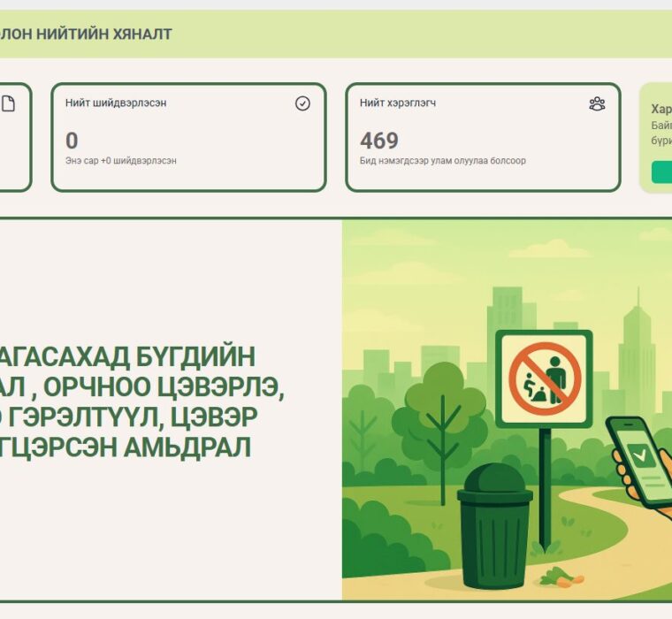Tap the smartphone with the green checkmark
Screen dimensions: 672x619
click(640, 460)
